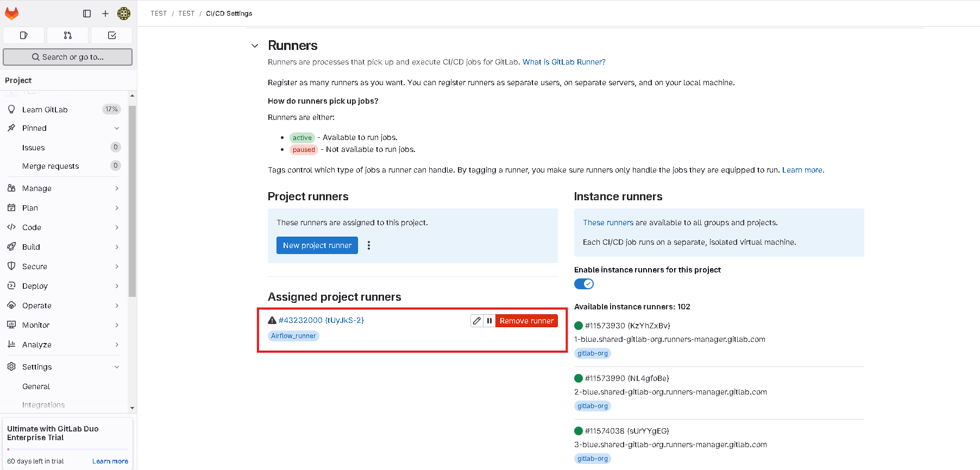The width and height of the screenshot is (980, 470).
Task: Open merge requests shortcut icon
Action: [x=68, y=35]
